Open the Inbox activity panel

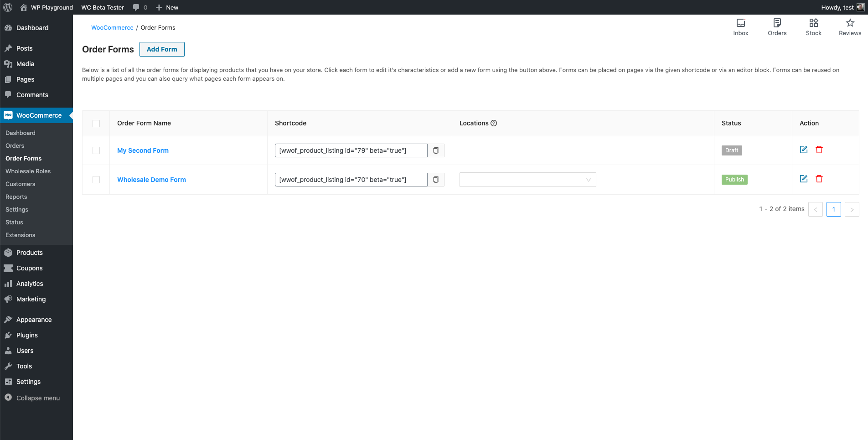coord(740,27)
